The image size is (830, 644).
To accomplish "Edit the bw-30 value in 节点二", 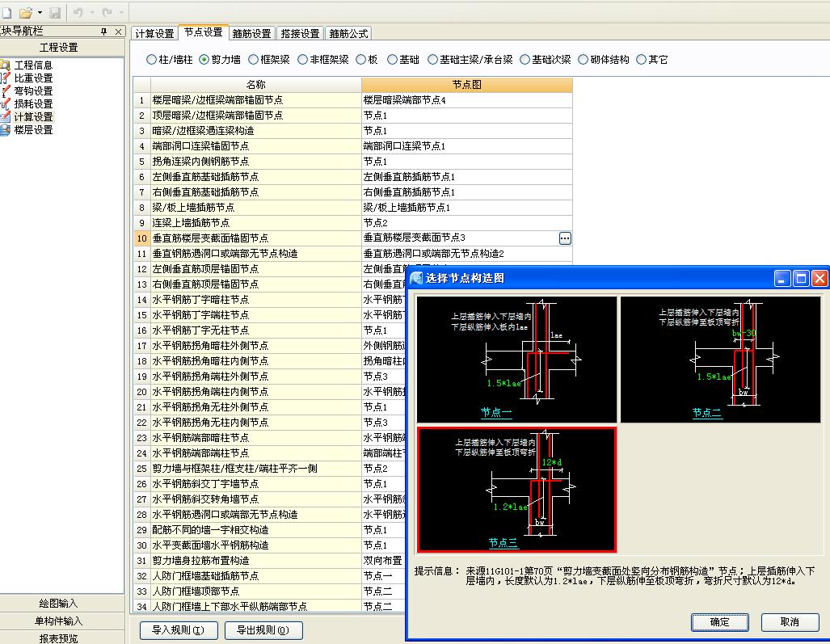I will (744, 333).
